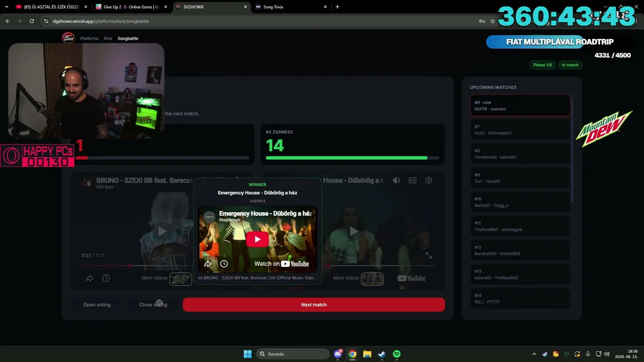Select upcoming match #6 tibi119 · zsanesz
The image size is (644, 362).
coord(520,106)
